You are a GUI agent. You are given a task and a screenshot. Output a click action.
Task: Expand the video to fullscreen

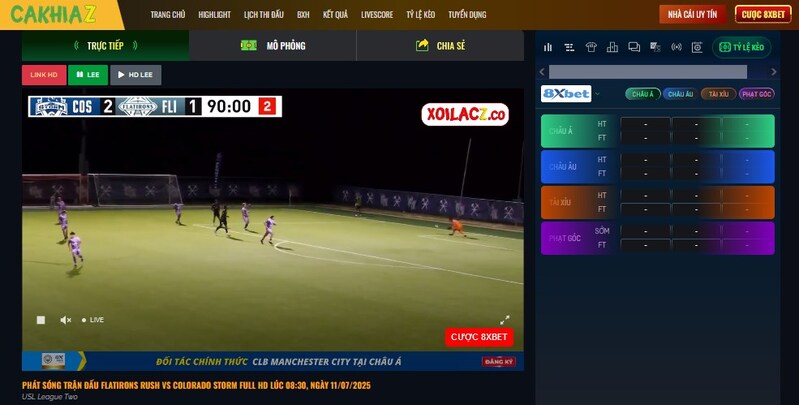click(x=504, y=320)
